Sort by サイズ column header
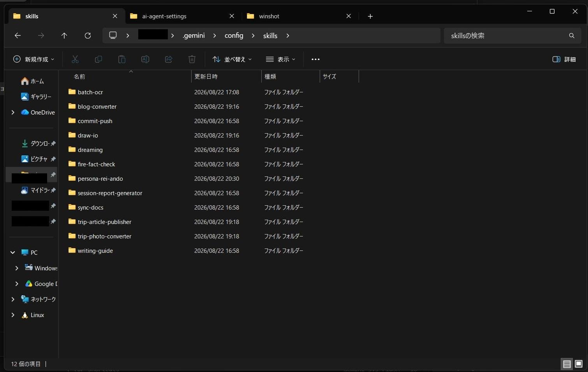 339,76
